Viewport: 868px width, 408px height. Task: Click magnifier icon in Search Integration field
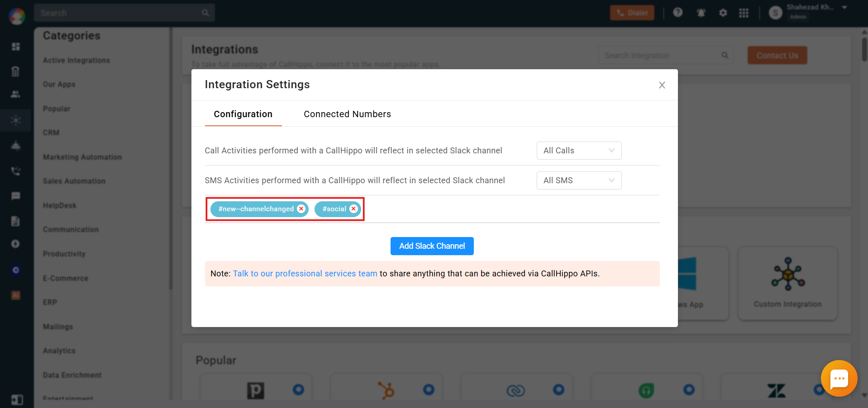725,55
